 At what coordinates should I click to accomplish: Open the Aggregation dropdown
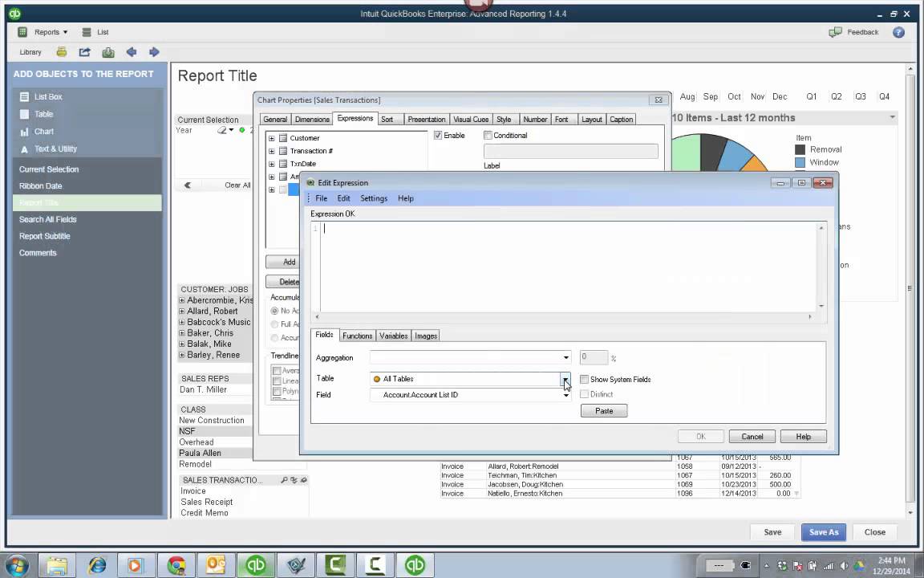(565, 357)
